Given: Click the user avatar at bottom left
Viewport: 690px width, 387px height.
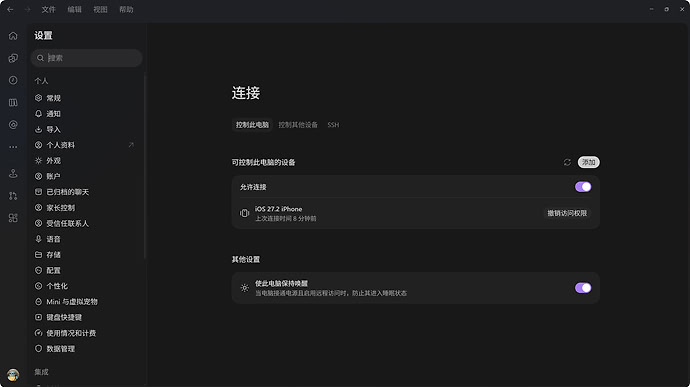Looking at the screenshot, I should pos(13,375).
